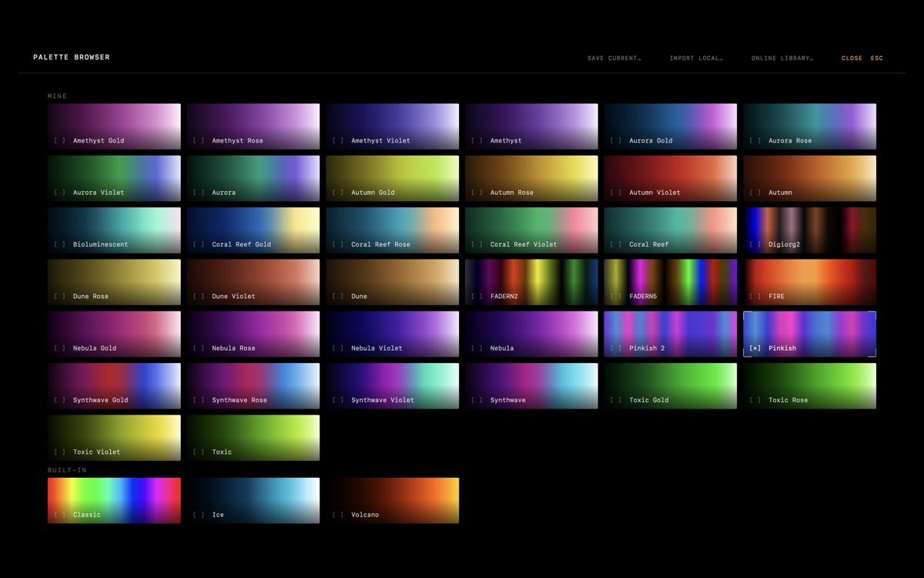Choose the Coral Reef Gold palette
This screenshot has height=578, width=924.
tap(253, 230)
